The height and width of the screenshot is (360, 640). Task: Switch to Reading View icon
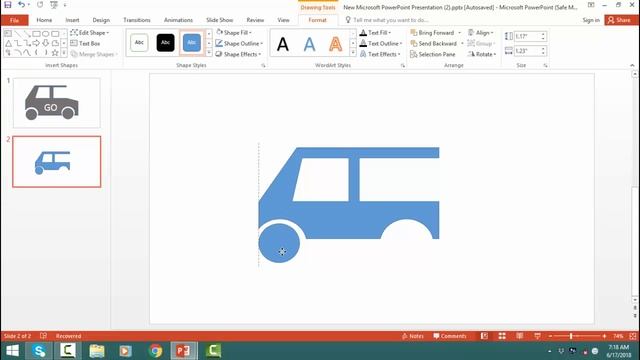click(520, 336)
